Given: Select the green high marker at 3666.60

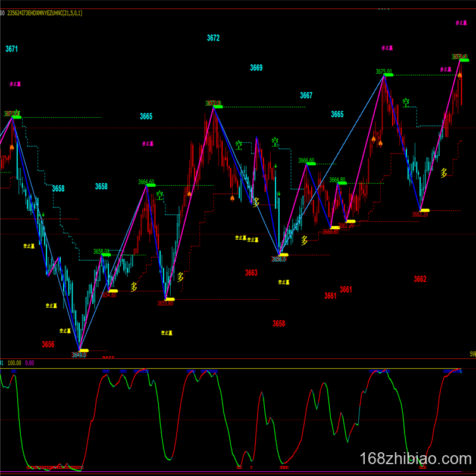Looking at the screenshot, I should point(311,164).
